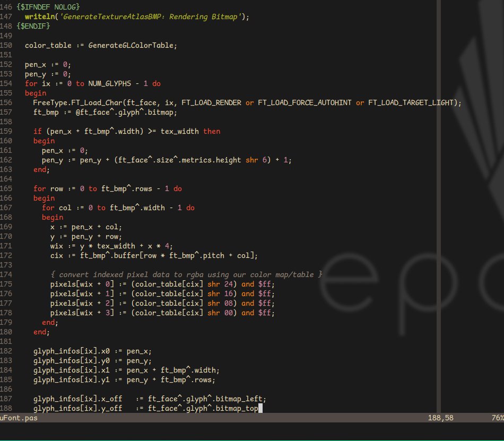Click the {$ENDIF} directive

33,26
